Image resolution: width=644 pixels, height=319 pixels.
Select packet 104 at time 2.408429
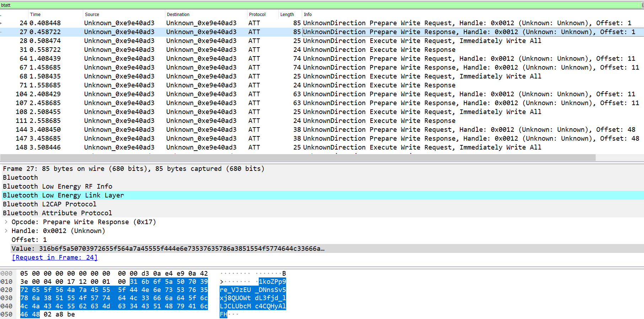click(322, 94)
